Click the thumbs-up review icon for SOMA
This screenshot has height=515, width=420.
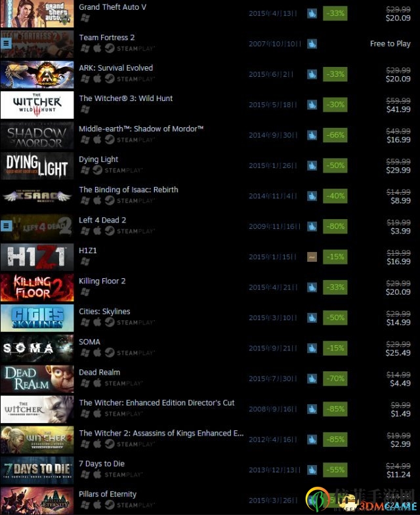(312, 348)
